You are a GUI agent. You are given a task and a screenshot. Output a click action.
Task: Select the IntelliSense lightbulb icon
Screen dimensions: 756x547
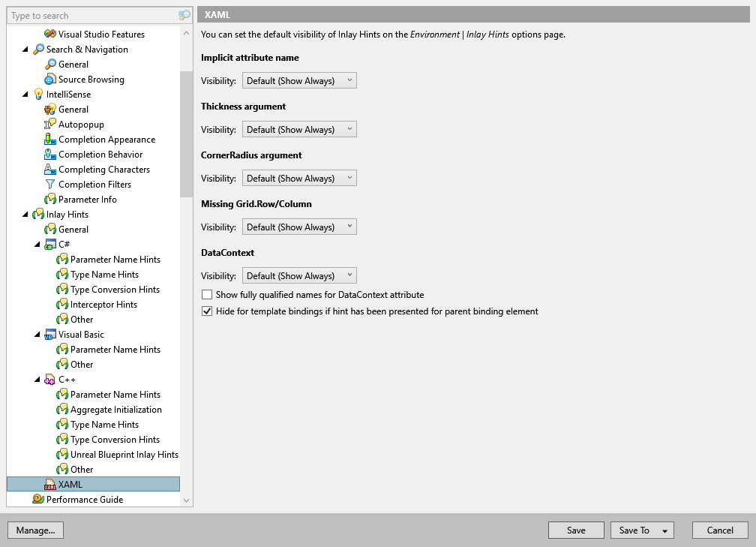point(37,94)
